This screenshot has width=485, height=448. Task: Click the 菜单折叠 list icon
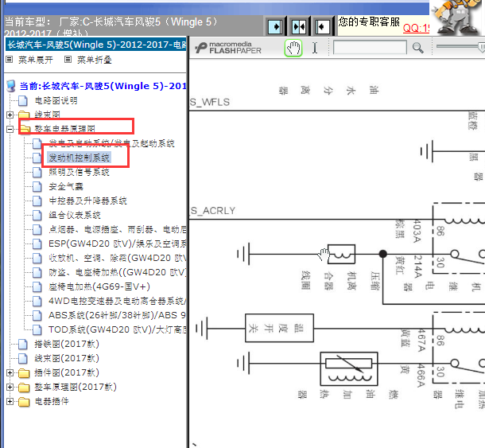(68, 60)
